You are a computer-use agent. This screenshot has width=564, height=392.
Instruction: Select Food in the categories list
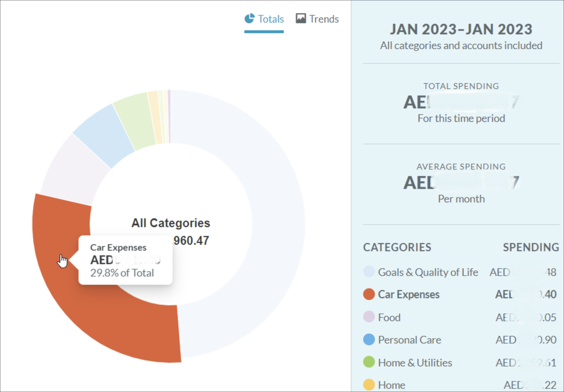[389, 317]
